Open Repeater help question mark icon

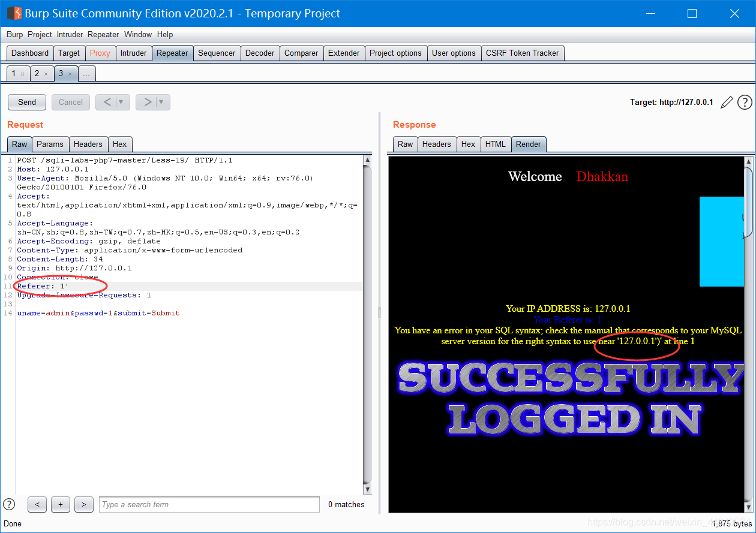(x=745, y=103)
